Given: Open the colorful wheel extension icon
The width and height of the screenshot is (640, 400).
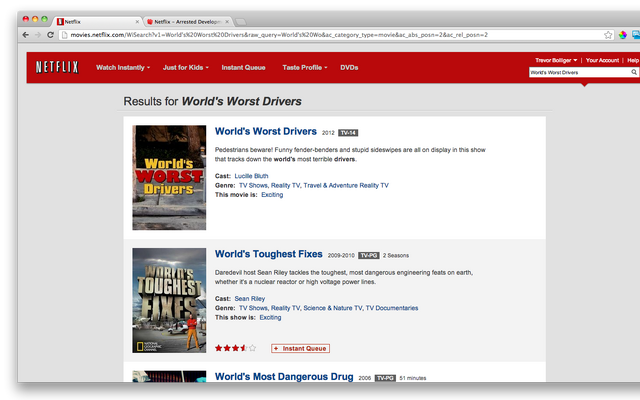Looking at the screenshot, I should 622,35.
